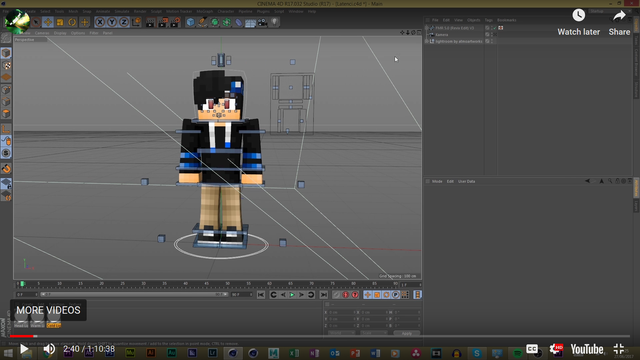Toggle X axis lock
This screenshot has height=360, width=640.
click(x=100, y=22)
